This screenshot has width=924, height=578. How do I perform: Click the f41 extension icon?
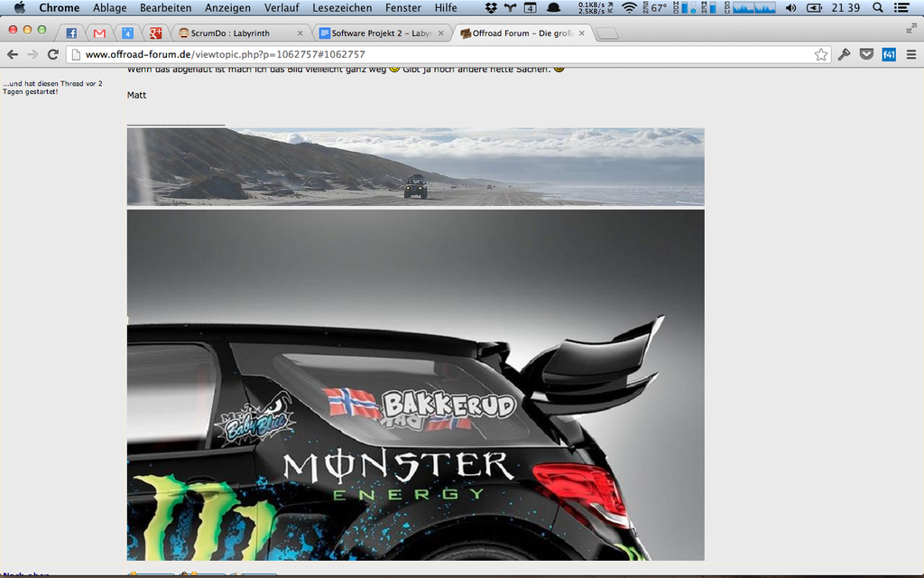pyautogui.click(x=889, y=55)
